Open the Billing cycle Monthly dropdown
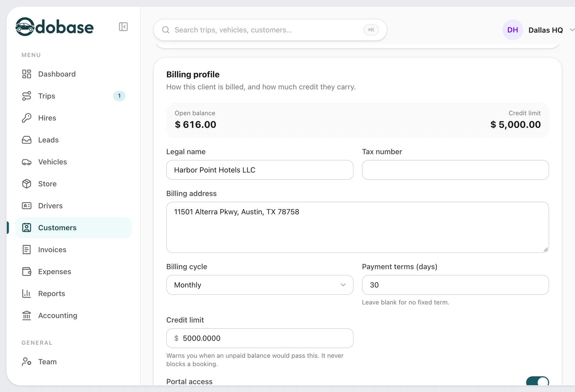Viewport: 575px width, 392px height. click(260, 285)
